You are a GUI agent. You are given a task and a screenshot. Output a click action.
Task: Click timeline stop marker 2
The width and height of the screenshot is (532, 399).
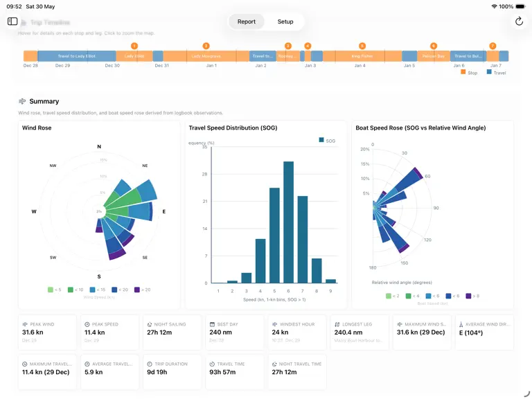tap(206, 46)
